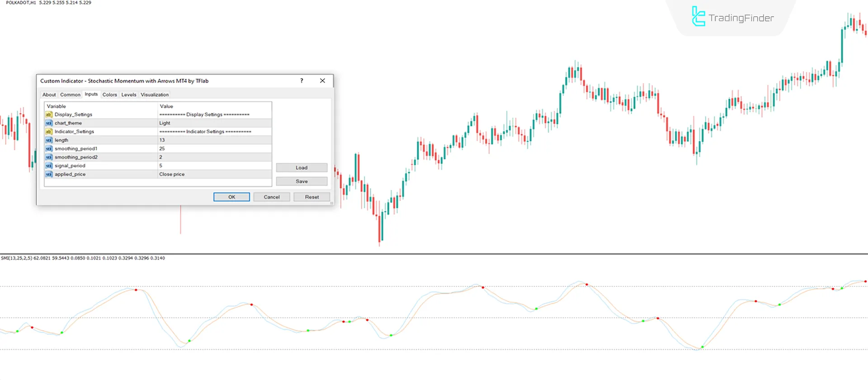
Task: Click the TradingFinder logo
Action: (x=732, y=18)
